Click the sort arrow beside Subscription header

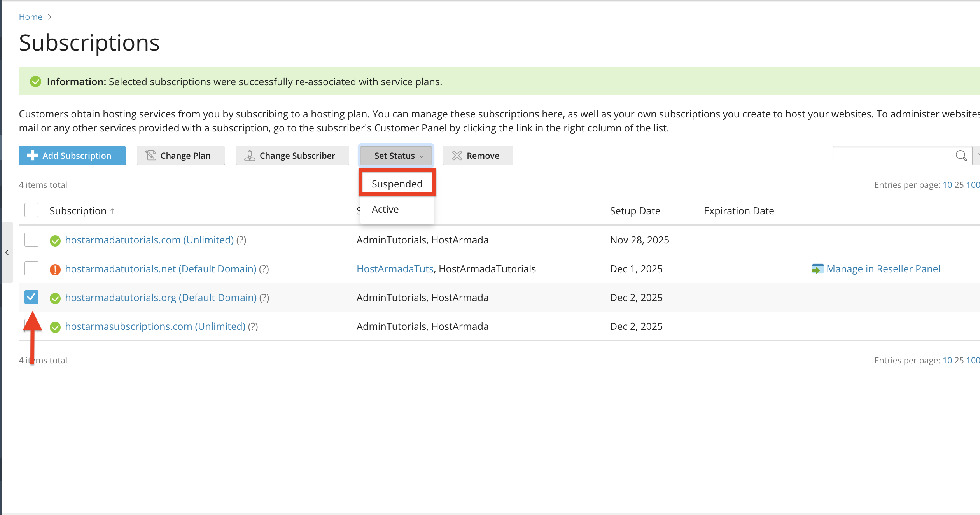click(x=112, y=211)
